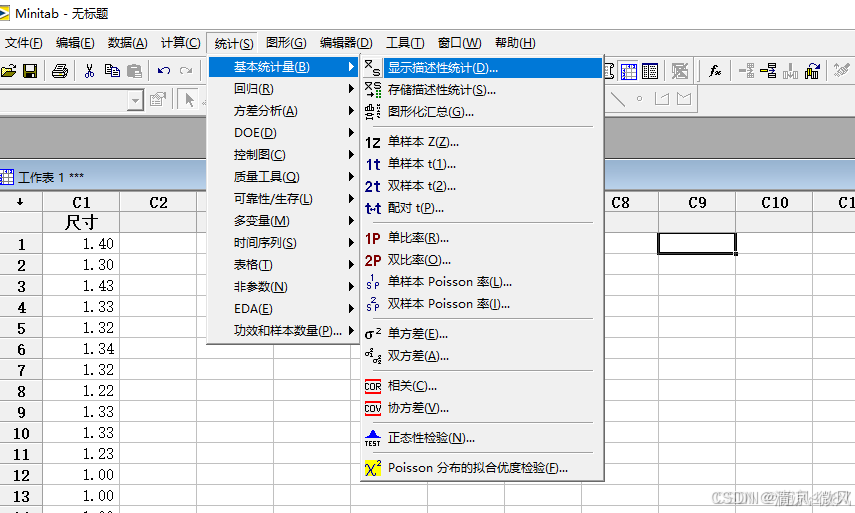Screen dimensions: 855x513
Task: Click the chi-square Poisson fit icon
Action: (373, 468)
